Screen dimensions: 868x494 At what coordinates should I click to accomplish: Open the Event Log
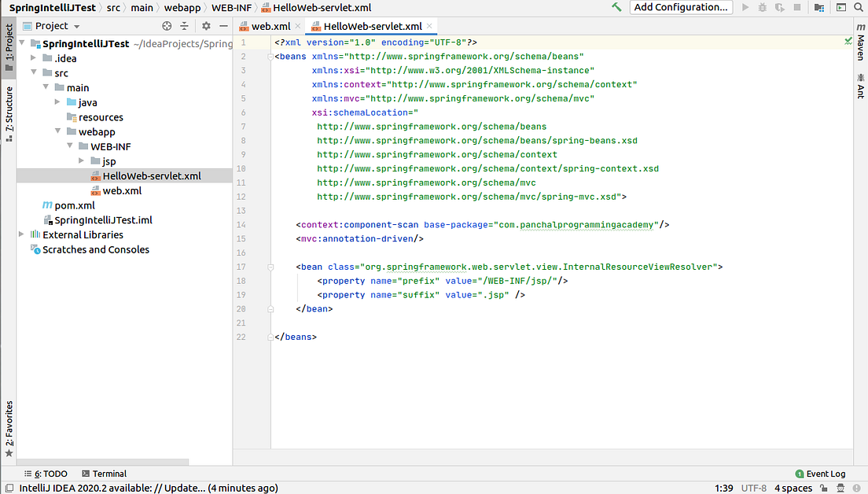click(820, 474)
